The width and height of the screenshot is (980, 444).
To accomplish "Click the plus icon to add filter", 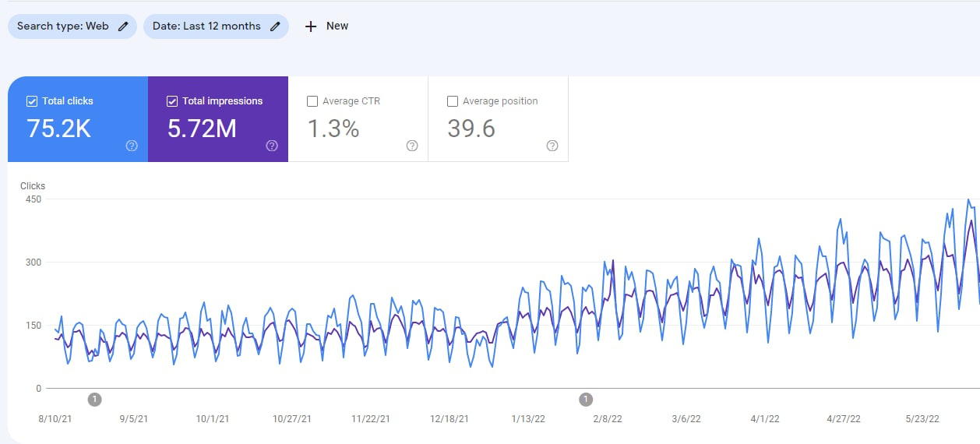I will tap(311, 26).
